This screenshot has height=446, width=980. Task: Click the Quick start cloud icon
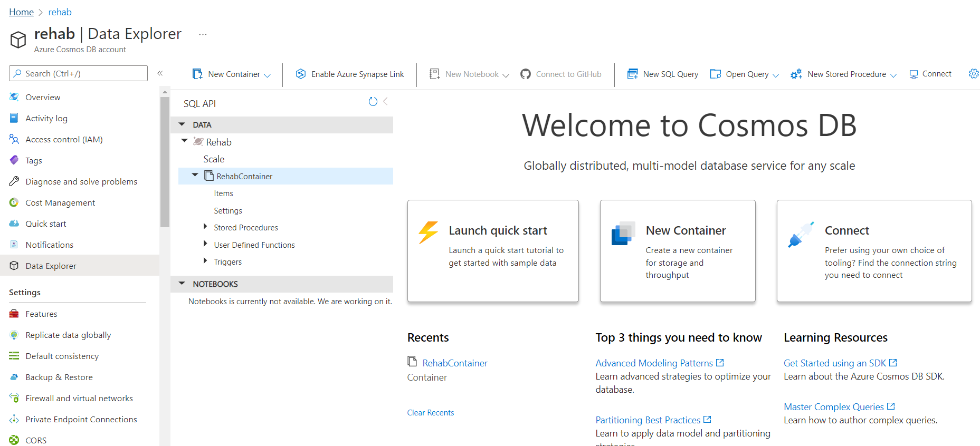click(14, 224)
